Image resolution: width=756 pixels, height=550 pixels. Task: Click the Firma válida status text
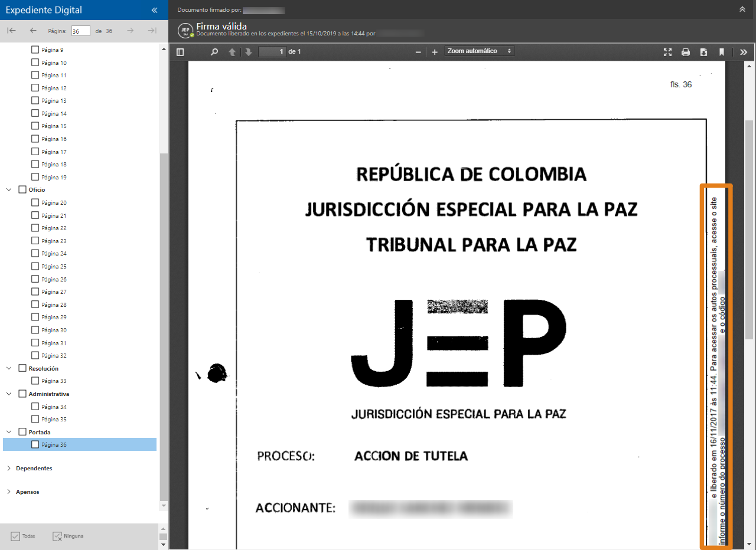pyautogui.click(x=221, y=26)
